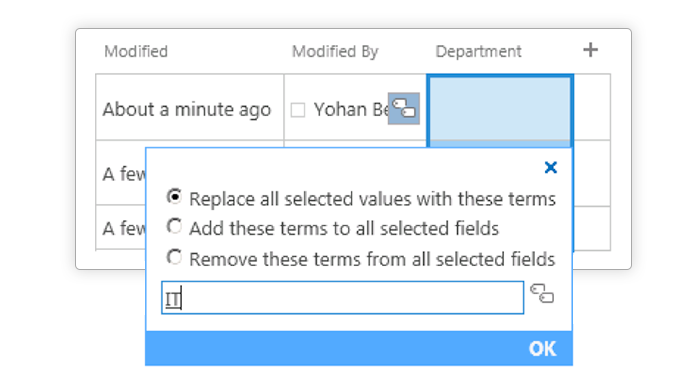Viewport: 700px width, 380px height.
Task: Close the popup with the X icon
Action: click(x=551, y=167)
